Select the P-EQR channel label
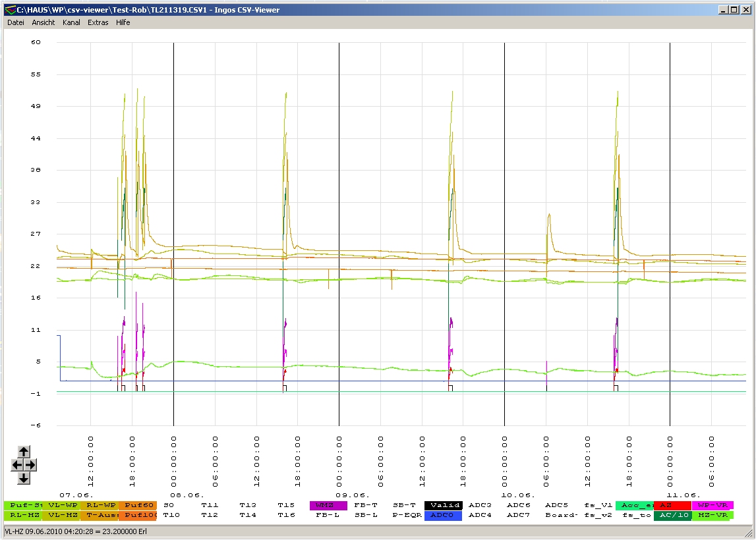Image resolution: width=756 pixels, height=540 pixels. [x=407, y=515]
